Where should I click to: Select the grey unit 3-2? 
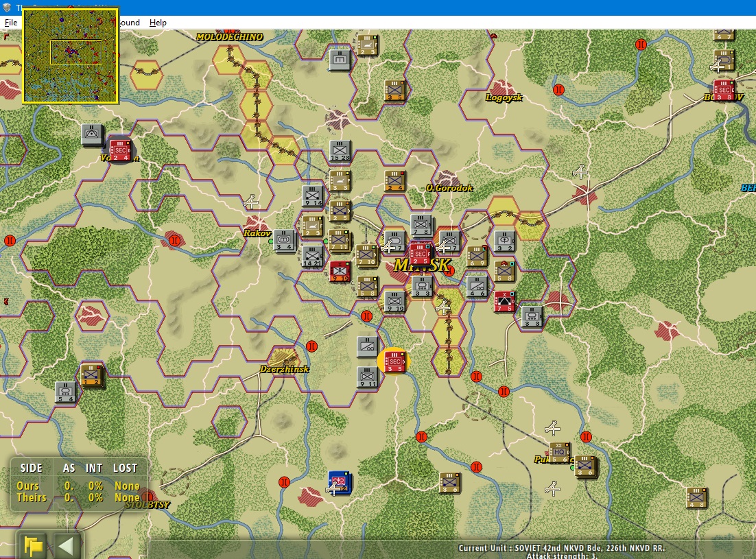(505, 241)
